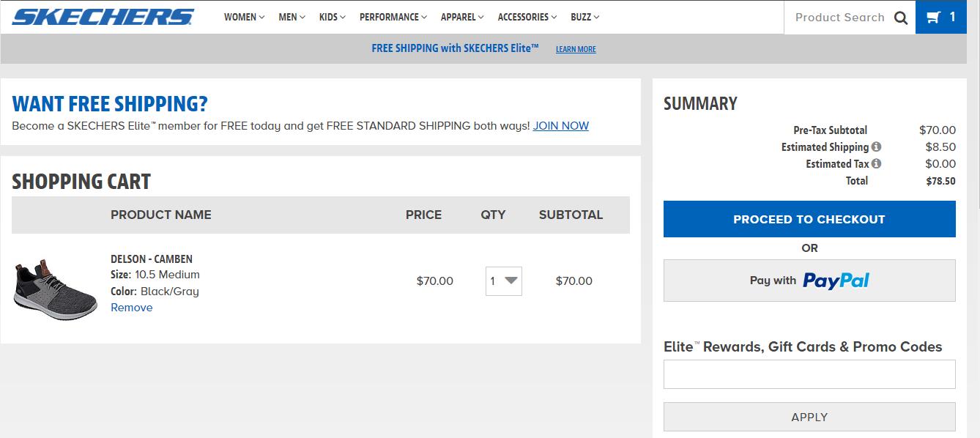Click the magnifying glass search icon

[x=901, y=18]
